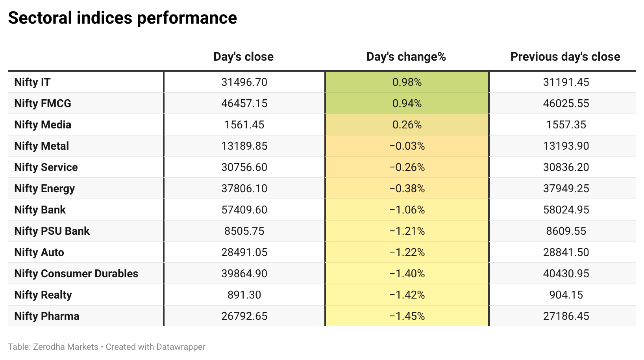The image size is (644, 360).
Task: Click the Nifty Auto day's close 28491.05
Action: point(244,252)
